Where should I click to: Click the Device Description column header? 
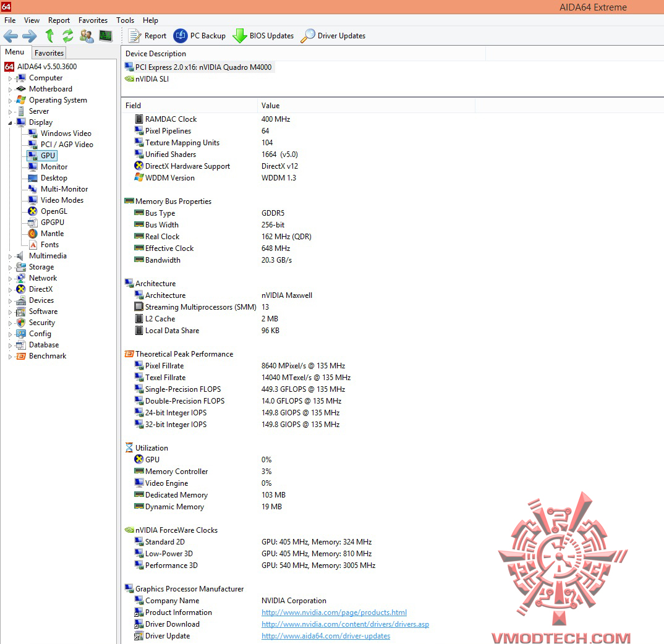(303, 54)
